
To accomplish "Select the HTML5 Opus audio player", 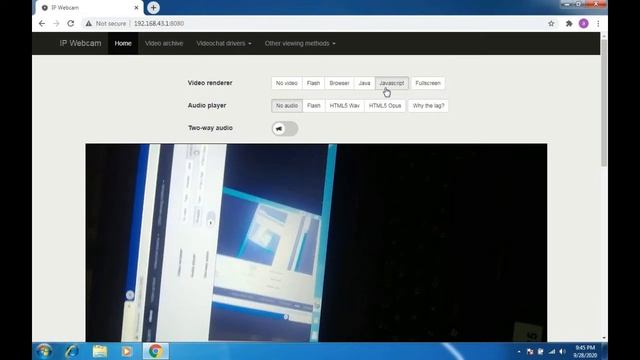I will pyautogui.click(x=385, y=106).
